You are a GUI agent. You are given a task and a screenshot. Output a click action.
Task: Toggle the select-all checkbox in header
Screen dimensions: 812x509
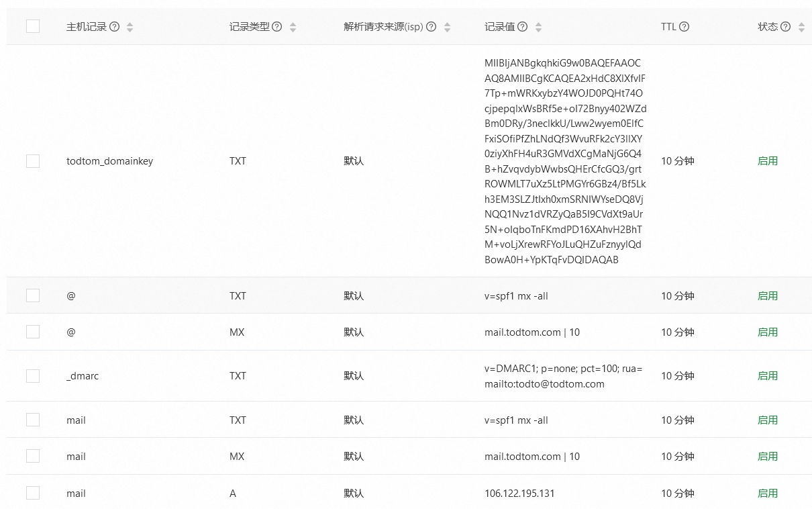33,26
